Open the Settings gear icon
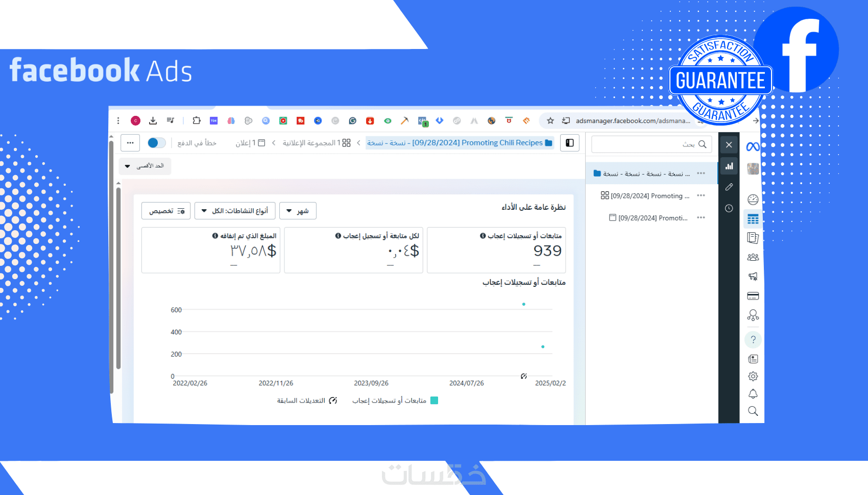The height and width of the screenshot is (495, 868). tap(753, 377)
